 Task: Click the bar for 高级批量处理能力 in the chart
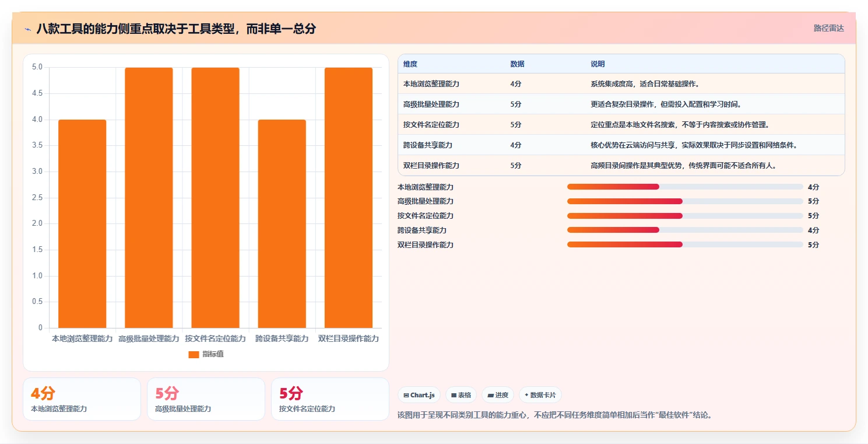[x=149, y=198]
